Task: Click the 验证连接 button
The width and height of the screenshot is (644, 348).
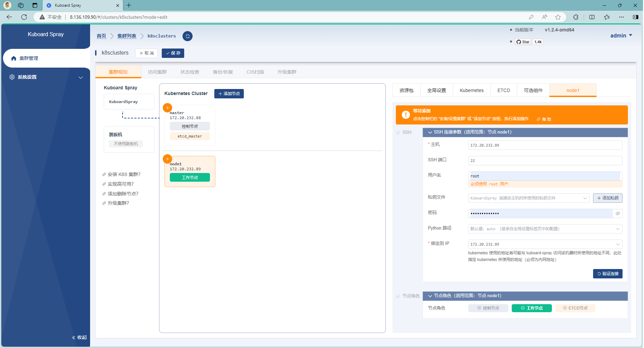Action: [607, 274]
